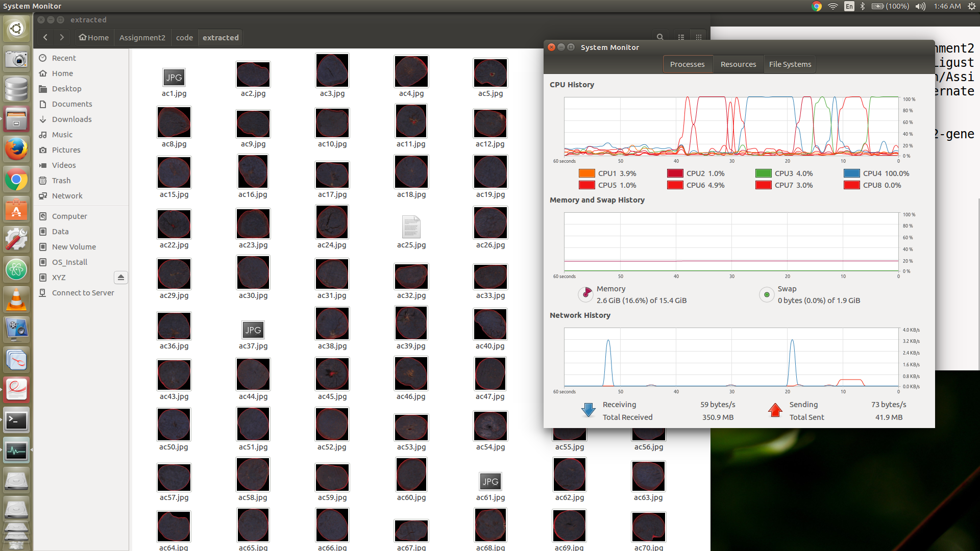Viewport: 980px width, 551px height.
Task: Eject the XYZ volume
Action: (x=120, y=278)
